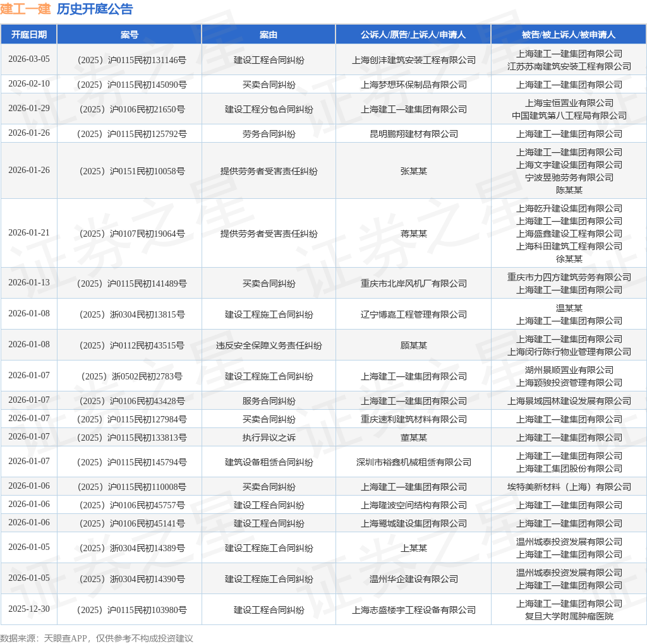
Task: Click the 公诉人/原告/上诉人/申请人 header
Action: (x=413, y=35)
